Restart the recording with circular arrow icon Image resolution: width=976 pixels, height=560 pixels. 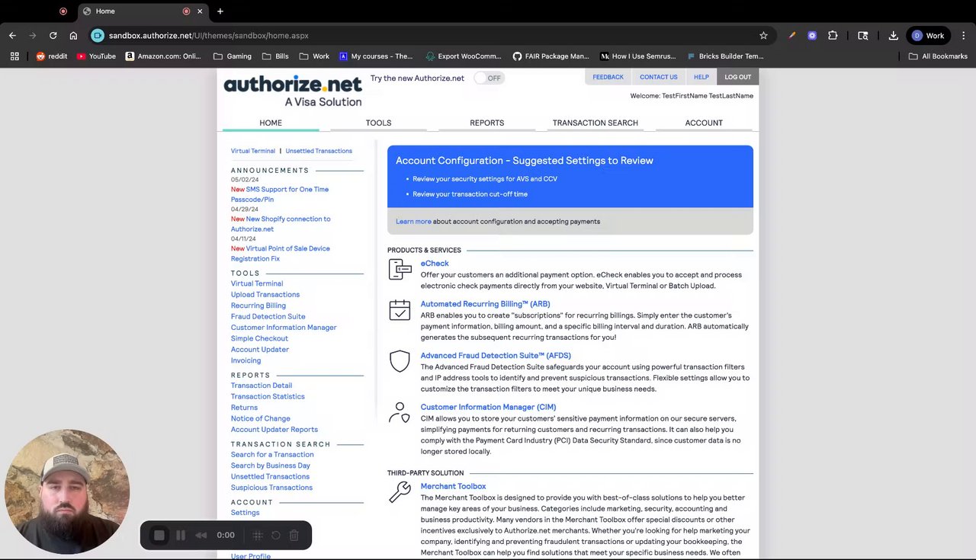tap(276, 536)
